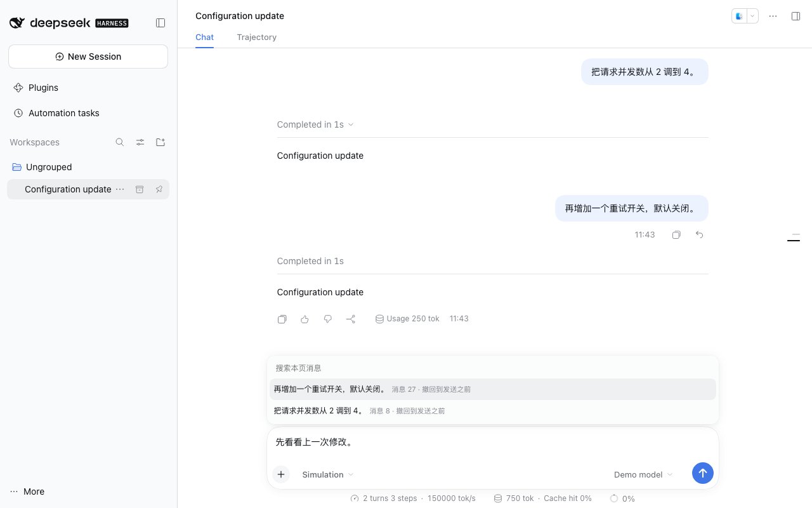Open more options for Configuration update session row
812x508 pixels.
click(120, 189)
